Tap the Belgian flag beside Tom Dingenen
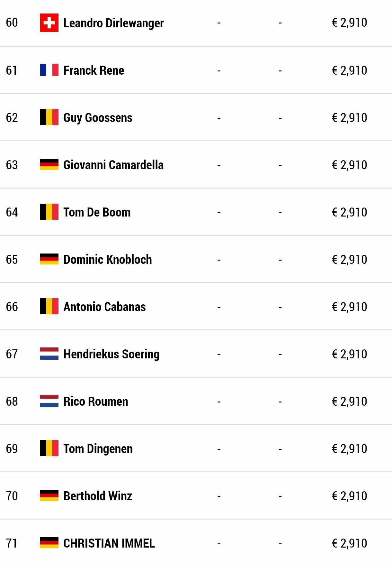 [x=49, y=448]
